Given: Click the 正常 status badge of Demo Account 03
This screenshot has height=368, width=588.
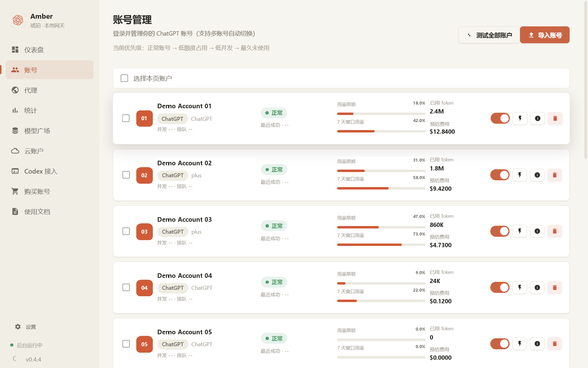Looking at the screenshot, I should point(274,226).
